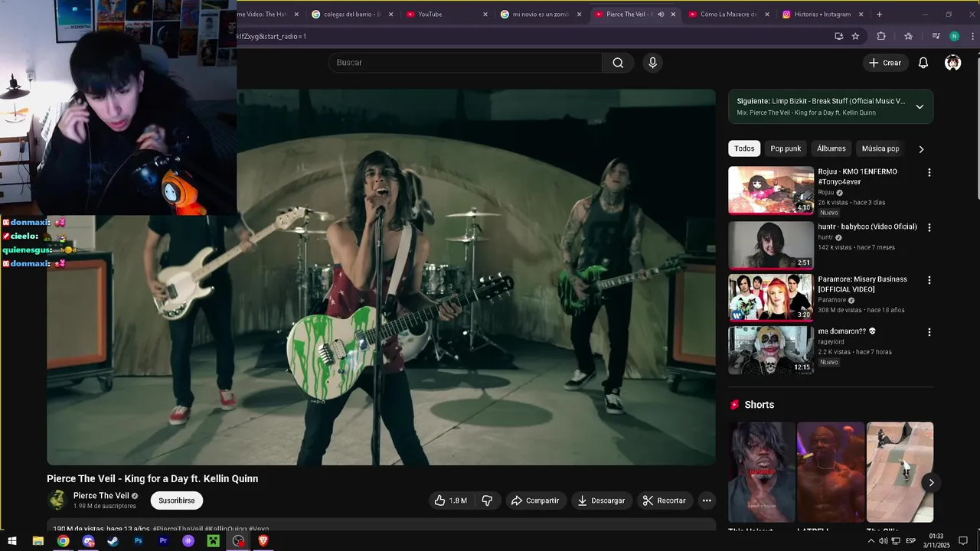This screenshot has width=980, height=551.
Task: Open Pierce The Veil channel avatar
Action: coord(57,500)
